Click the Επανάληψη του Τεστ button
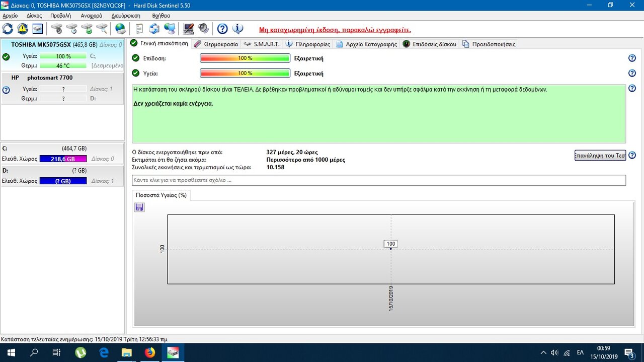 coord(600,155)
